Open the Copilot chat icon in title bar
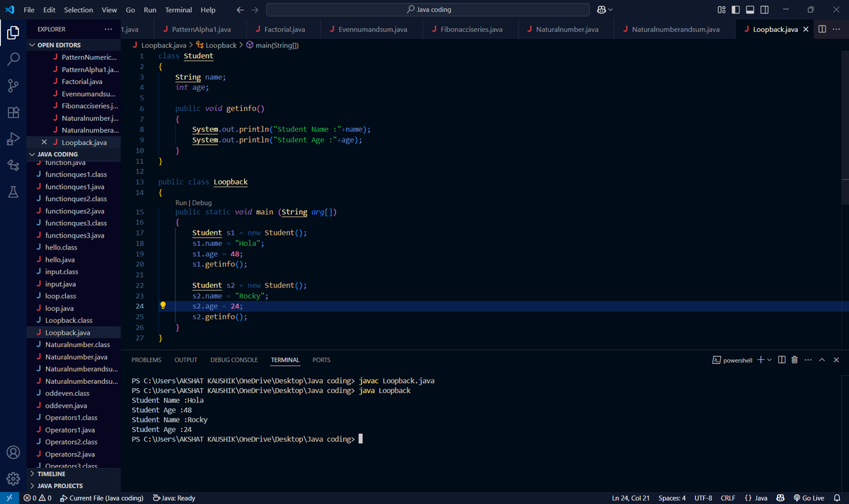 click(601, 10)
